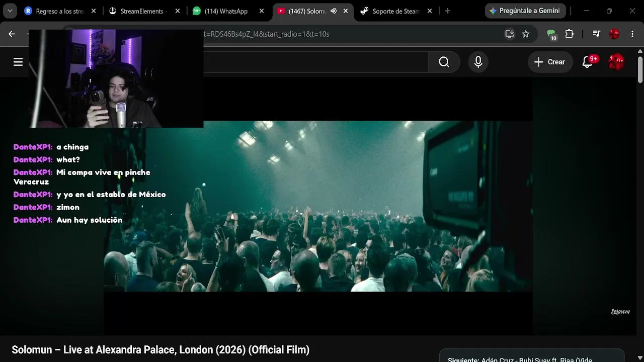Click the address bar URL text
The width and height of the screenshot is (644, 362).
(x=267, y=34)
